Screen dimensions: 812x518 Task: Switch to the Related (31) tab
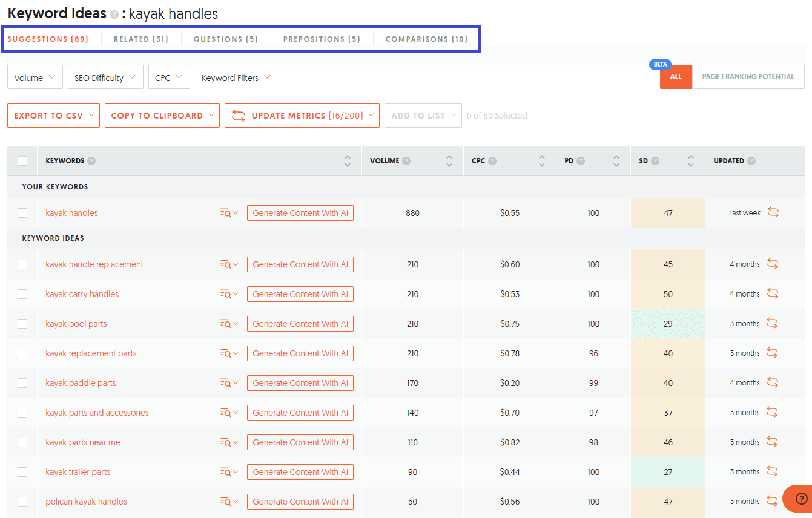tap(141, 39)
